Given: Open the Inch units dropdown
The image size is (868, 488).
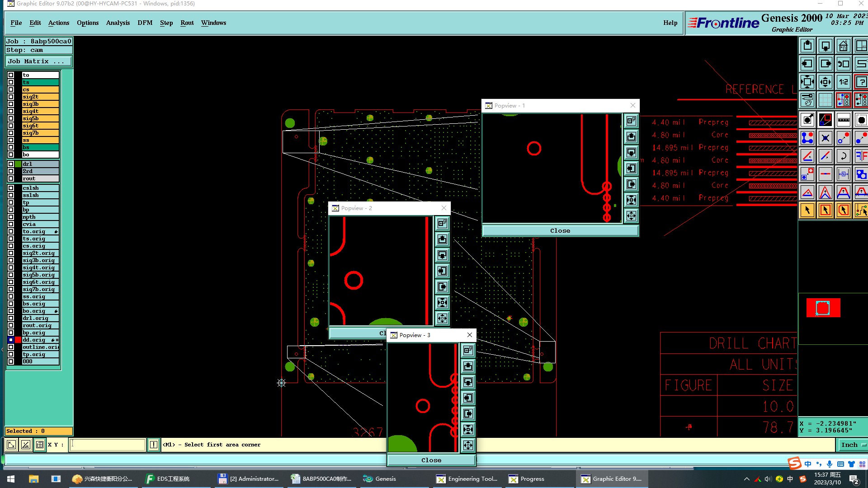Looking at the screenshot, I should tap(853, 445).
